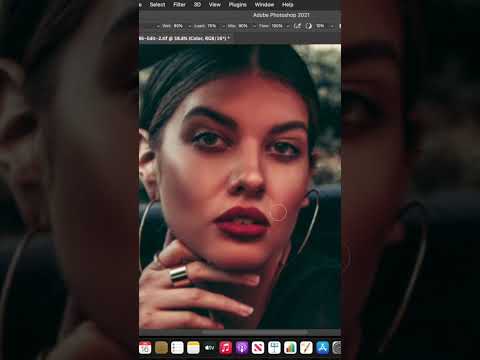Screen dimensions: 480x360
Task: Open Keynote from the Dock
Action: 274,348
